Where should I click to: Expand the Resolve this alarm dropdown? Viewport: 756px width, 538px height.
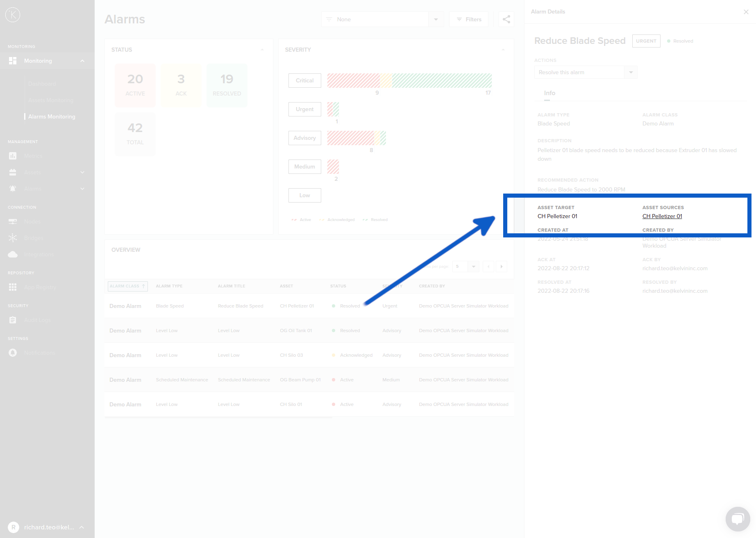[631, 73]
